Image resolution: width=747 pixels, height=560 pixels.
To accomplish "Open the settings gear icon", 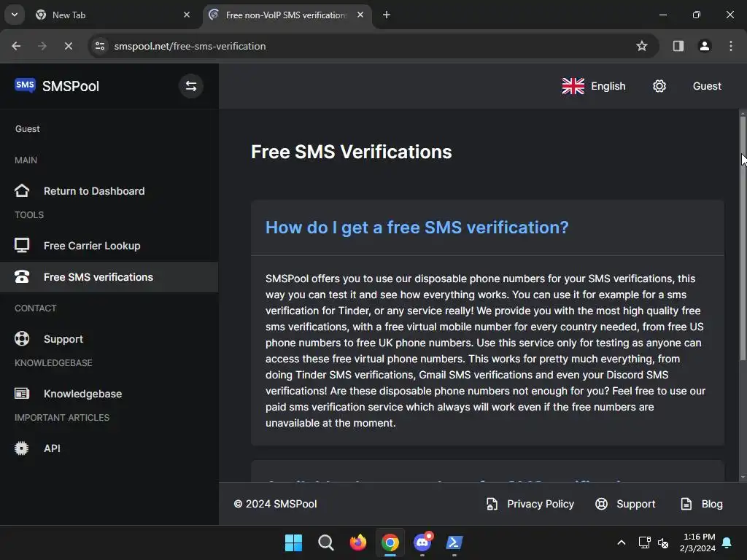I will (659, 86).
